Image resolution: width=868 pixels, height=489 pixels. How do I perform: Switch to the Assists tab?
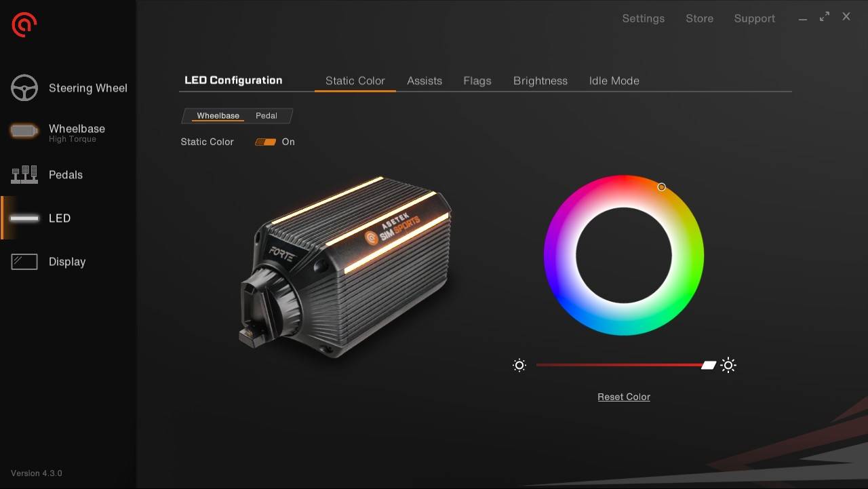(425, 81)
